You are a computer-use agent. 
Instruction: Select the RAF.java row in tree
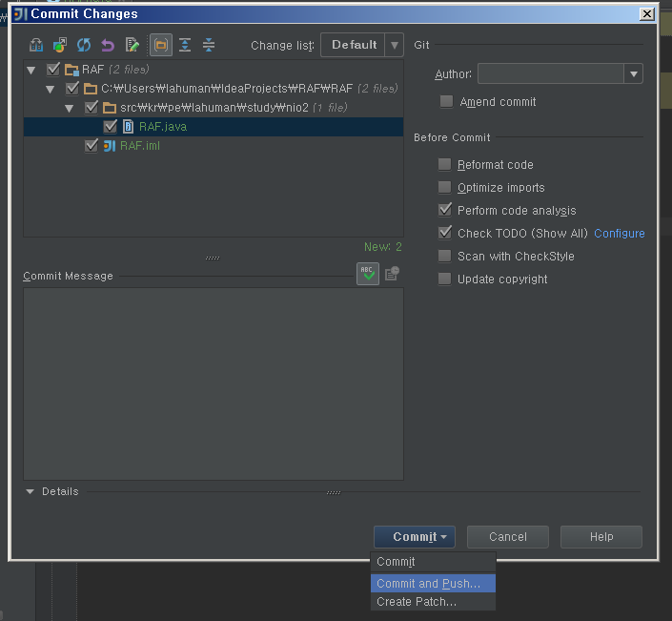pos(214,127)
